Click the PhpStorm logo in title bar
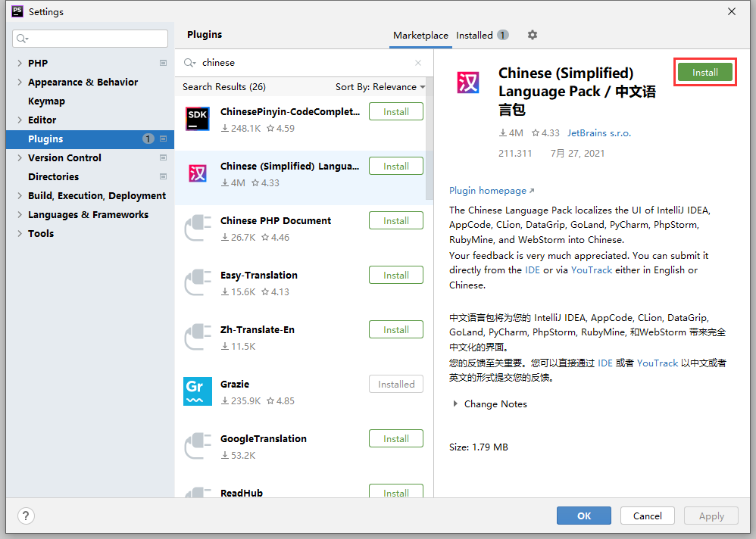The image size is (756, 539). [x=17, y=11]
